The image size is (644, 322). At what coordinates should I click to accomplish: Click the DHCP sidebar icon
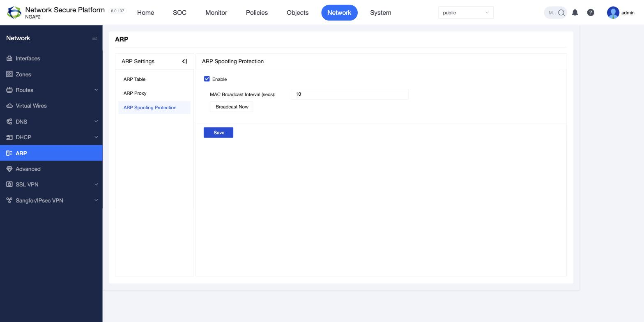point(9,137)
